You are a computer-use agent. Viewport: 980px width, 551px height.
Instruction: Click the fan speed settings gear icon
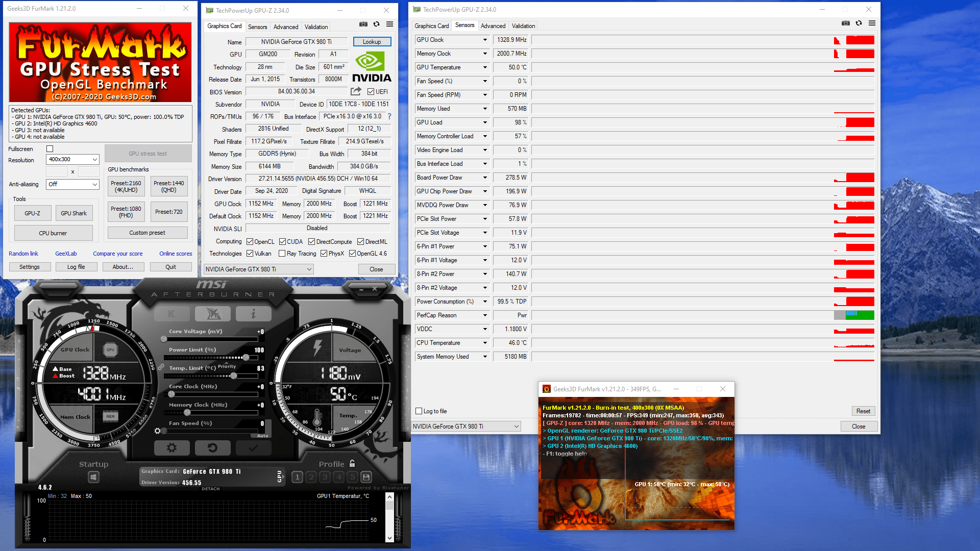coord(158,431)
